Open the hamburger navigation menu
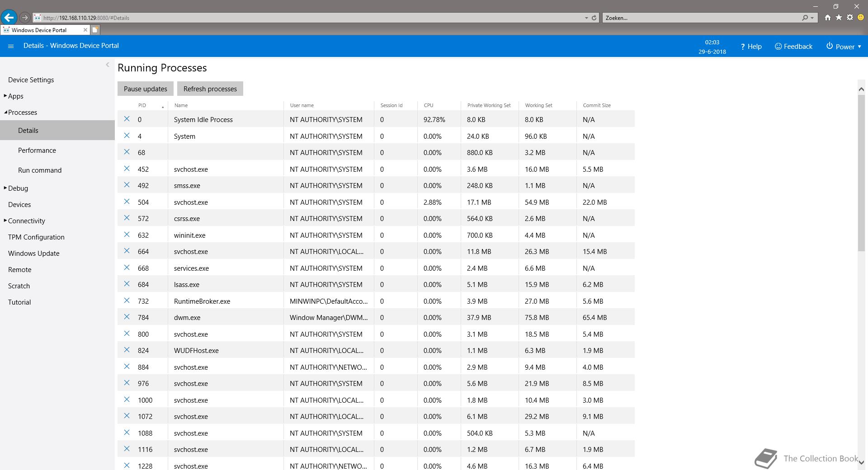The image size is (868, 470). coord(11,46)
